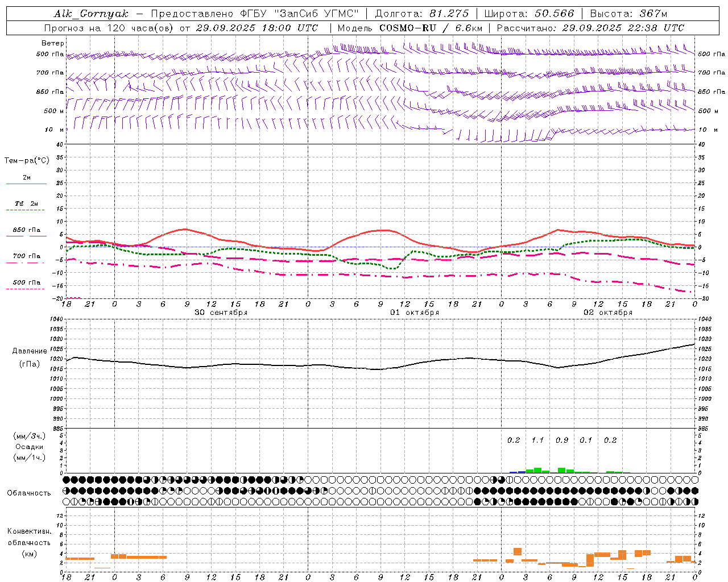Click the 'Ветер' wind panel label
728x582 pixels.
tap(53, 43)
